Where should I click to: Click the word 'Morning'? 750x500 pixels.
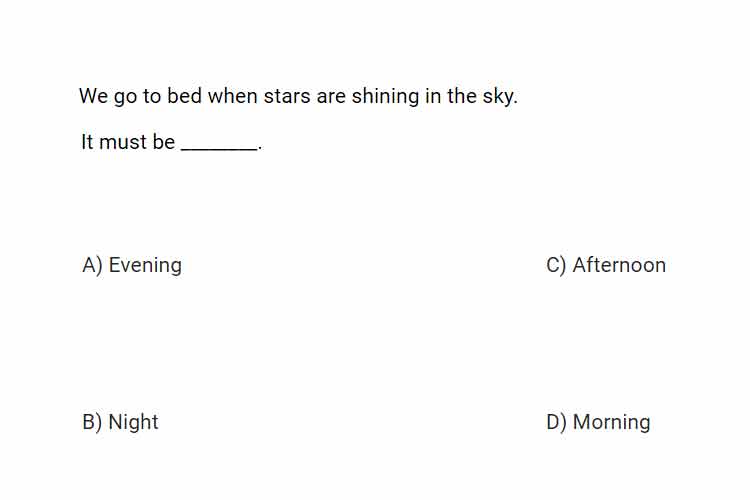[612, 422]
